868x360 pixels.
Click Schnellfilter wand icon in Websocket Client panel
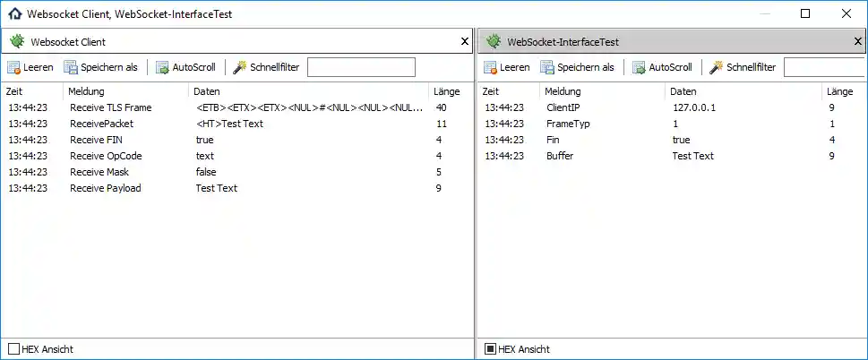pyautogui.click(x=240, y=67)
